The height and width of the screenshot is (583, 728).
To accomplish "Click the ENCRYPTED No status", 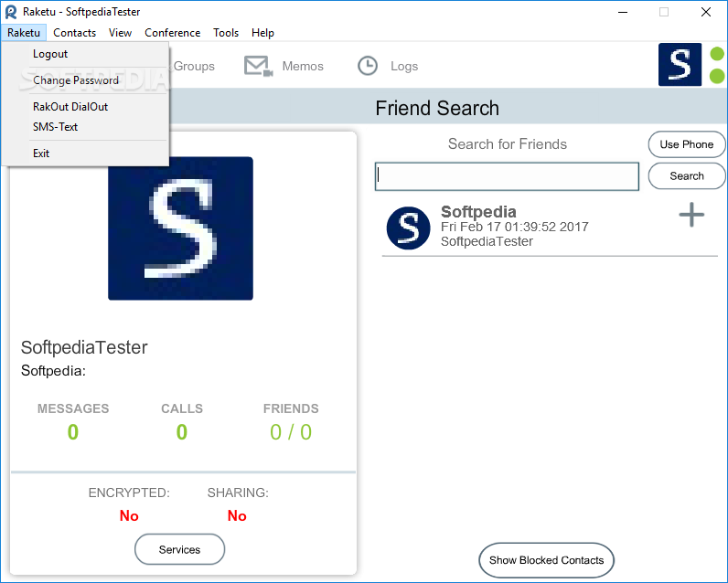I will [x=129, y=515].
